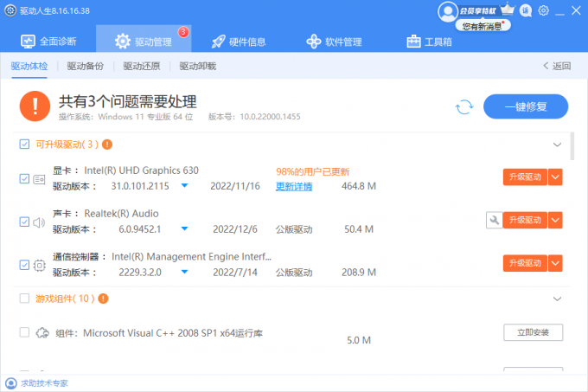The image size is (588, 392).
Task: Collapse the 可升级驱动 section chevron
Action: 557,144
